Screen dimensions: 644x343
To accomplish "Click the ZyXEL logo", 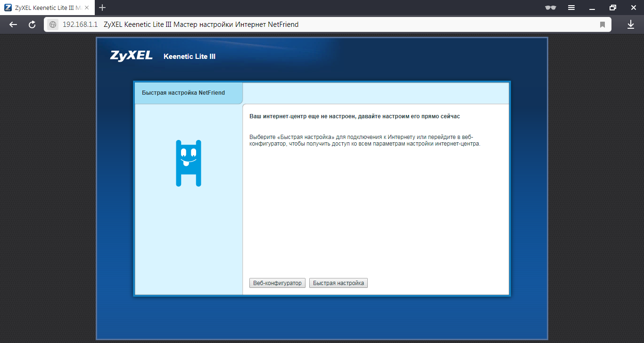I will point(132,56).
